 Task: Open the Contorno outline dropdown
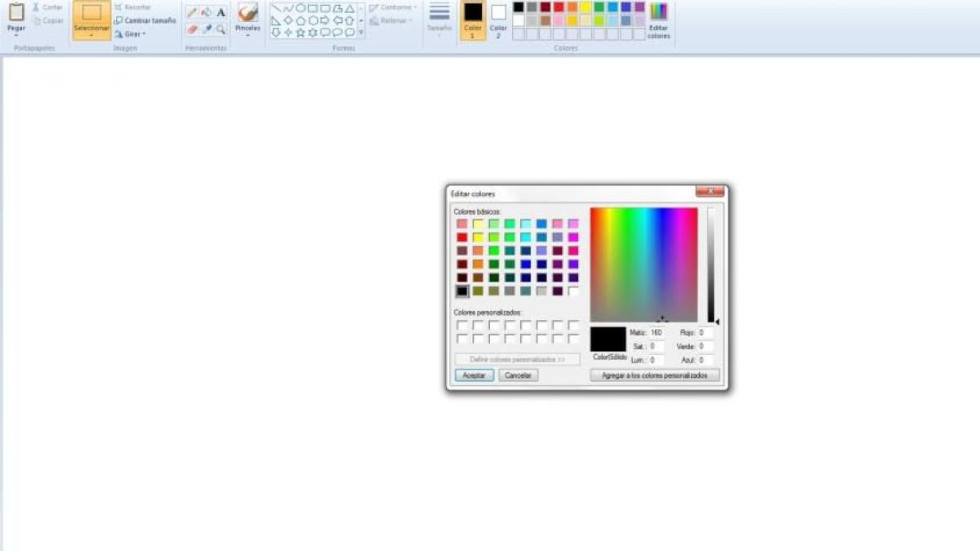[393, 7]
